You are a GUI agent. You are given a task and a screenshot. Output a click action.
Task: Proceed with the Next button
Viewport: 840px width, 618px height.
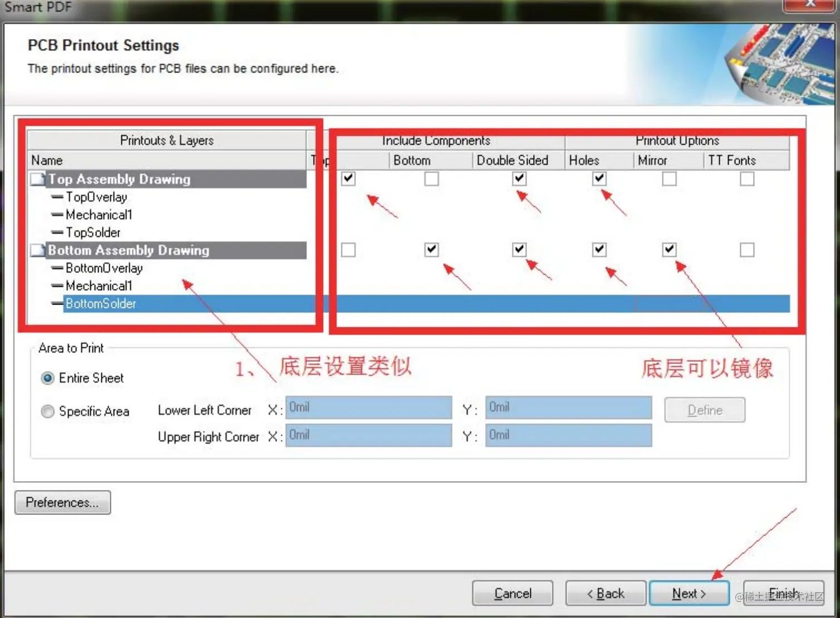coord(689,594)
